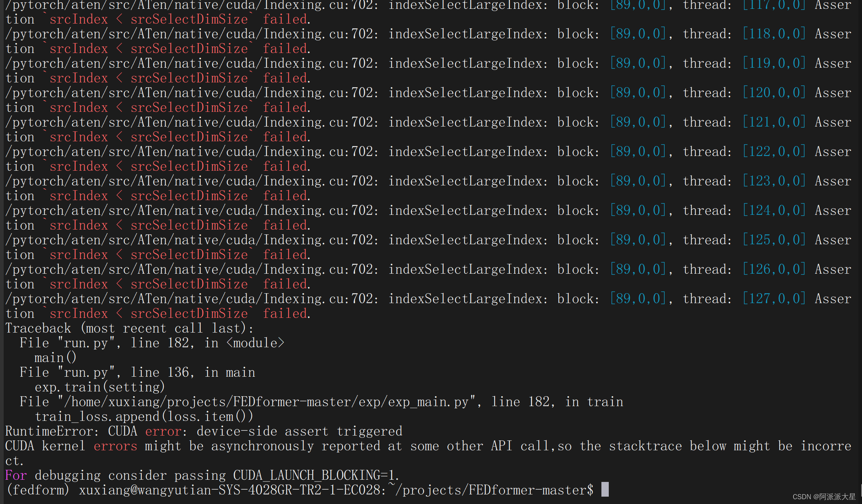The width and height of the screenshot is (862, 504).
Task: Click the thread [127,0,0] index
Action: coord(774,299)
